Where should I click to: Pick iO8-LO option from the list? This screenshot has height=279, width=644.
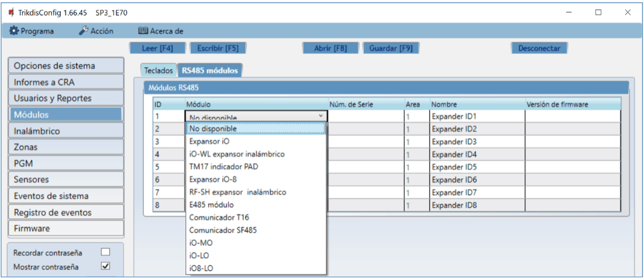point(202,268)
